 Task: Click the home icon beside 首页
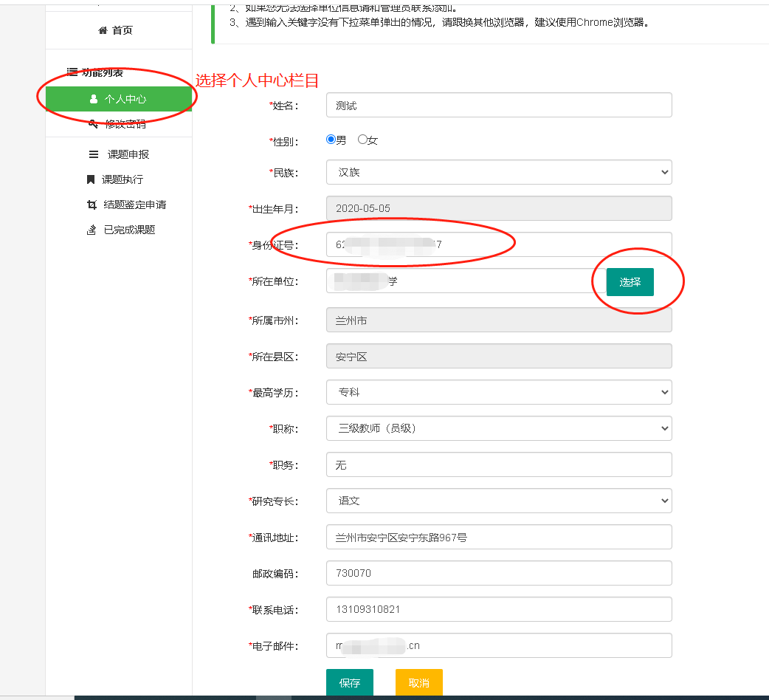[103, 30]
